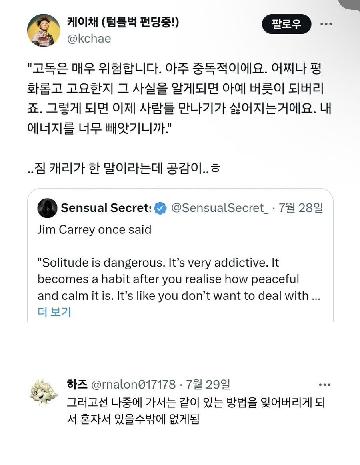Open 케이채 profile picture

pyautogui.click(x=44, y=30)
